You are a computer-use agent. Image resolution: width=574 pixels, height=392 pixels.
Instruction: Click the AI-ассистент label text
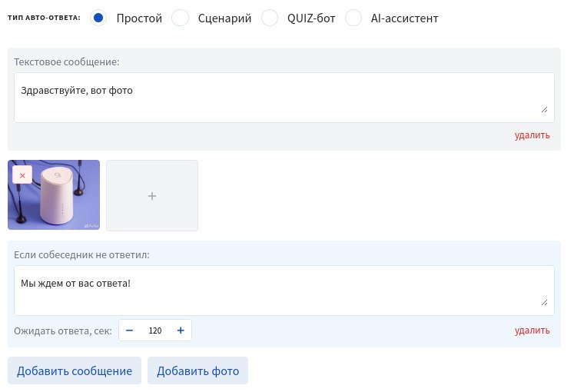(x=403, y=18)
